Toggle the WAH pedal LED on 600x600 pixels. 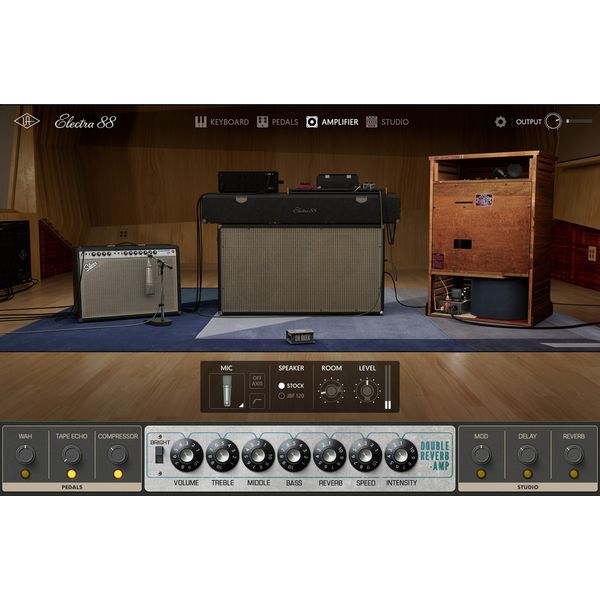coord(25,474)
